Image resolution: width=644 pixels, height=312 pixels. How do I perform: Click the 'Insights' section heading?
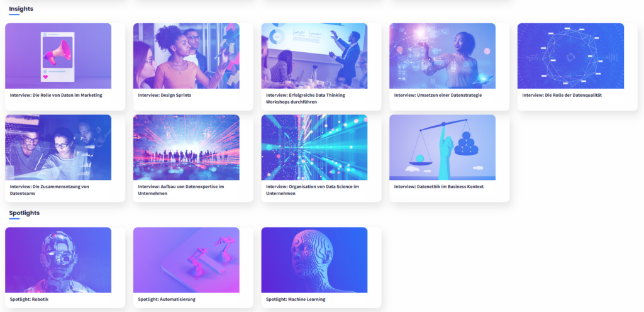21,9
